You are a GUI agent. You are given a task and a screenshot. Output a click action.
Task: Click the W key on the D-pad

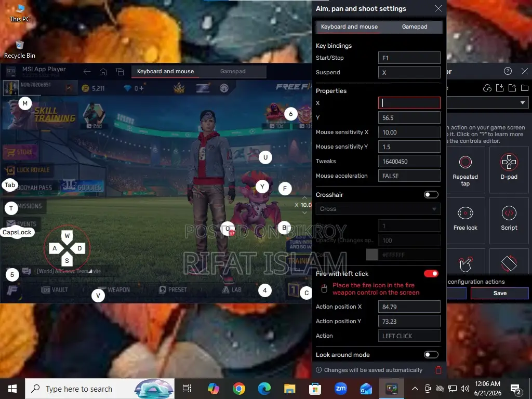coord(67,236)
